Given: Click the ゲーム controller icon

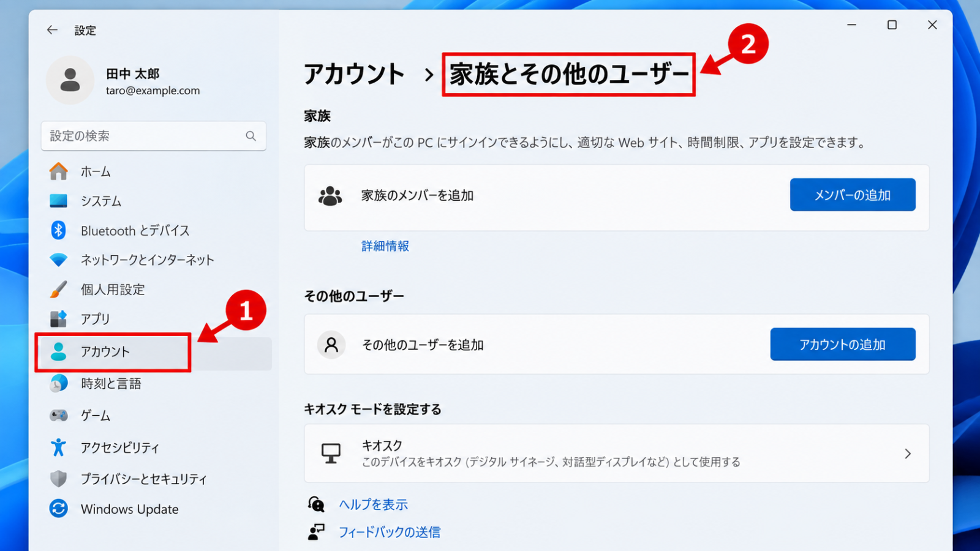Looking at the screenshot, I should [59, 415].
